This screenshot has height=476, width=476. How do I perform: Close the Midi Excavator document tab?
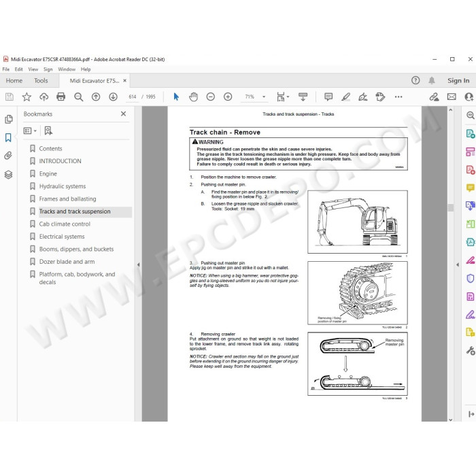(x=124, y=81)
